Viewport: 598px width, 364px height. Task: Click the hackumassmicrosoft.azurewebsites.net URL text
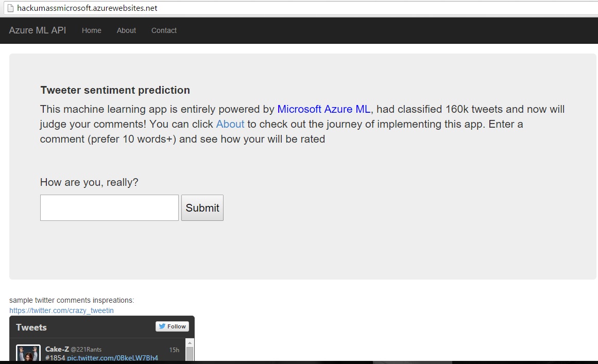pyautogui.click(x=87, y=8)
